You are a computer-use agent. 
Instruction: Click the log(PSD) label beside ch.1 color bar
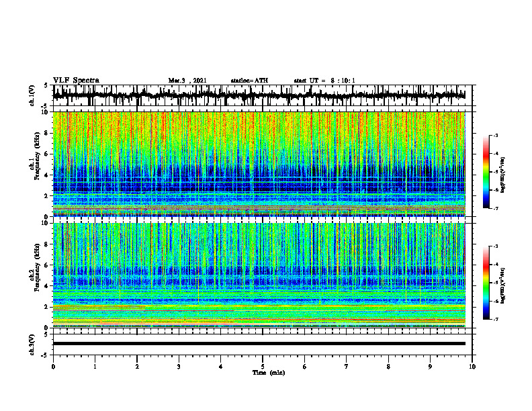coord(504,175)
